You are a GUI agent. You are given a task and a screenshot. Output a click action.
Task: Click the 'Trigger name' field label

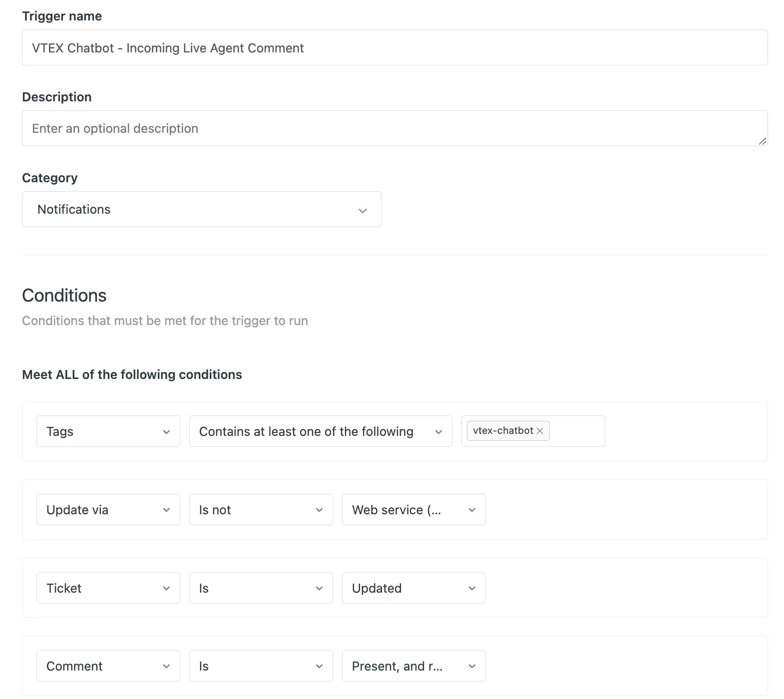(62, 16)
